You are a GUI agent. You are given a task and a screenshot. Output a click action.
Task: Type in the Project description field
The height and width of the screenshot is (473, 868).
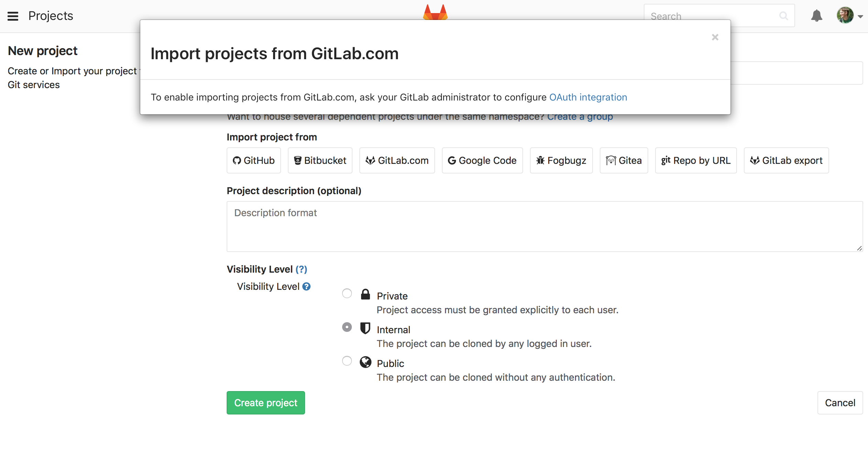click(x=543, y=227)
